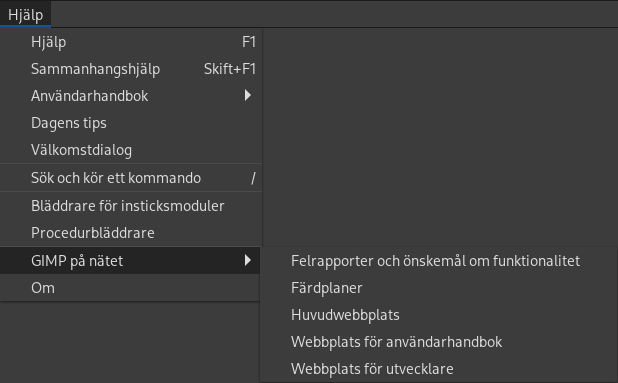The width and height of the screenshot is (618, 383).
Task: Open the Om dialog entry
Action: (x=130, y=288)
